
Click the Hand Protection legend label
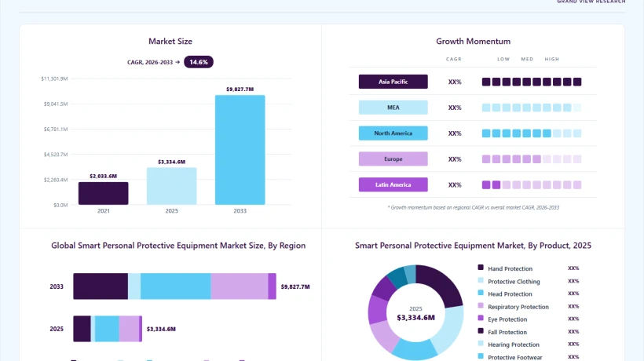(x=510, y=268)
